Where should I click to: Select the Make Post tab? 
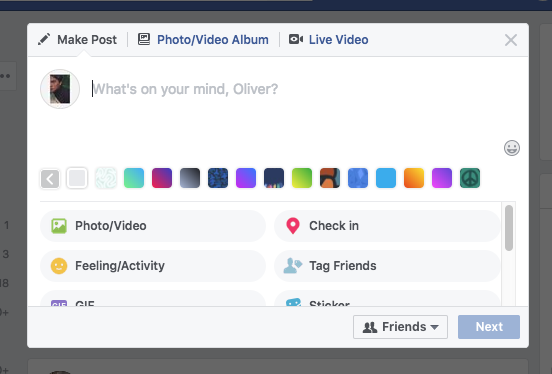tap(77, 40)
